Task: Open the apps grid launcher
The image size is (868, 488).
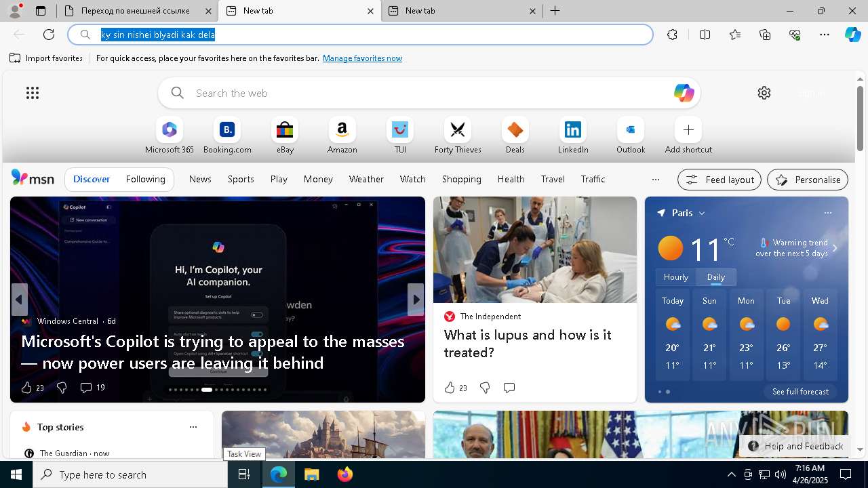Action: [x=33, y=93]
